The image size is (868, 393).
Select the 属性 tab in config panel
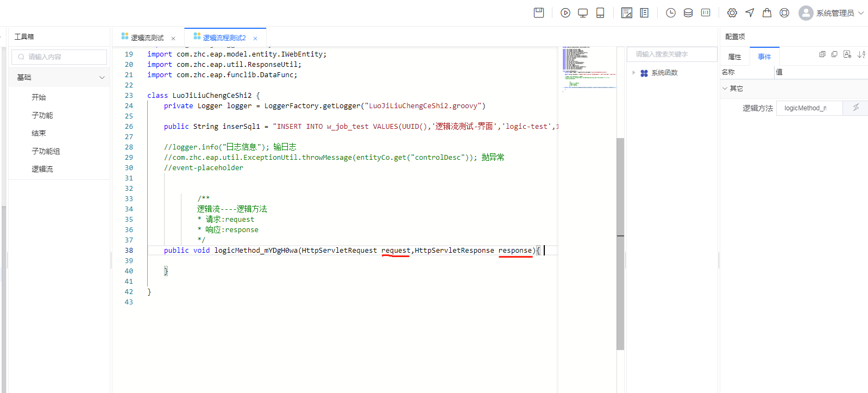(734, 57)
